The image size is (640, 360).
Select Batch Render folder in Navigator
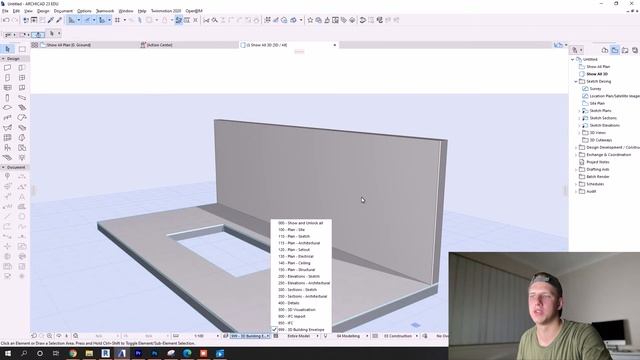(598, 177)
